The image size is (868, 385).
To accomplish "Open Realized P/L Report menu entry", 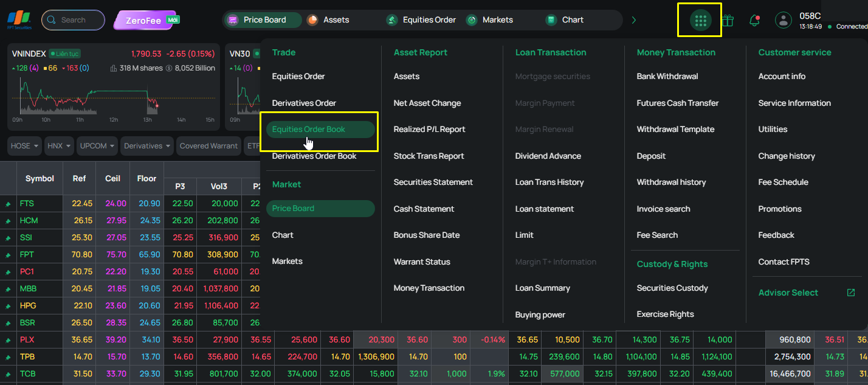I will [x=429, y=129].
